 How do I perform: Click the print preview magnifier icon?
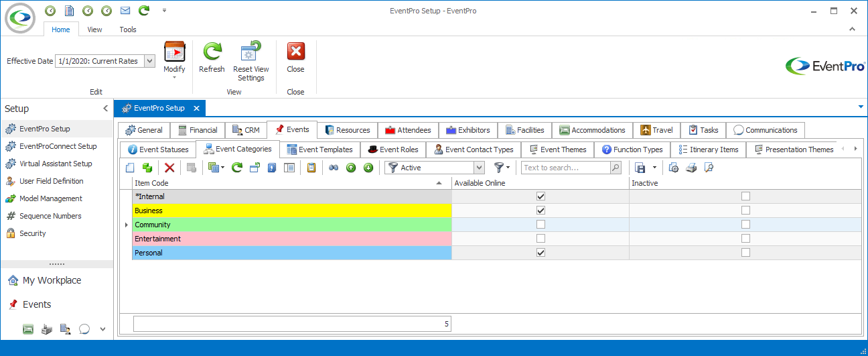[709, 168]
